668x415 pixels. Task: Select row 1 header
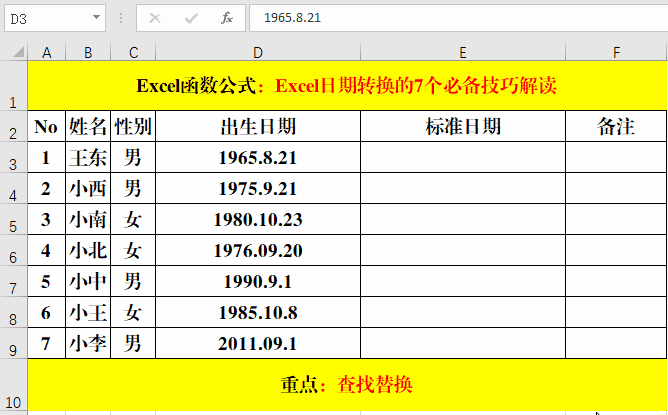point(13,86)
